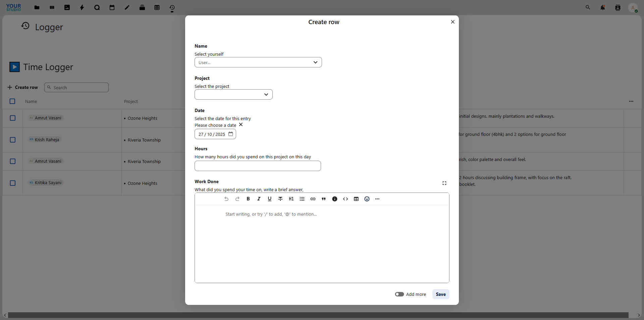Viewport: 644px width, 320px height.
Task: Apply italic formatting in editor toolbar
Action: click(259, 199)
